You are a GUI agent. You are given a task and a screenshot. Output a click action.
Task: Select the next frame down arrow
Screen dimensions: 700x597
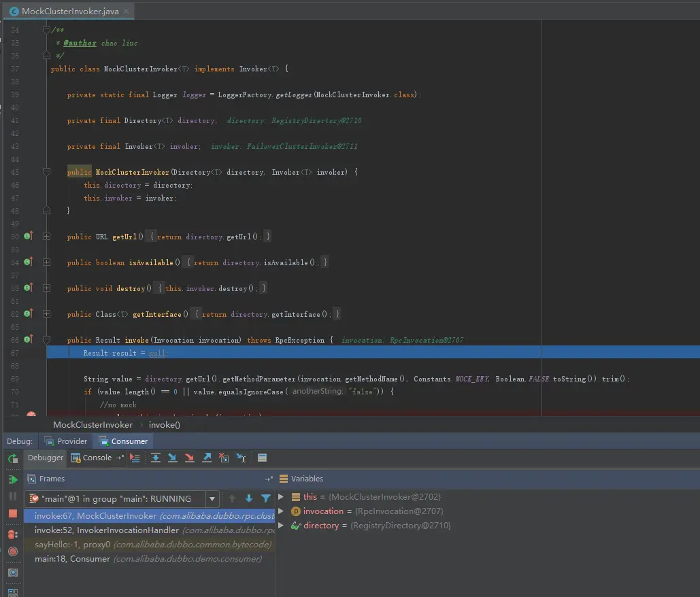[249, 498]
